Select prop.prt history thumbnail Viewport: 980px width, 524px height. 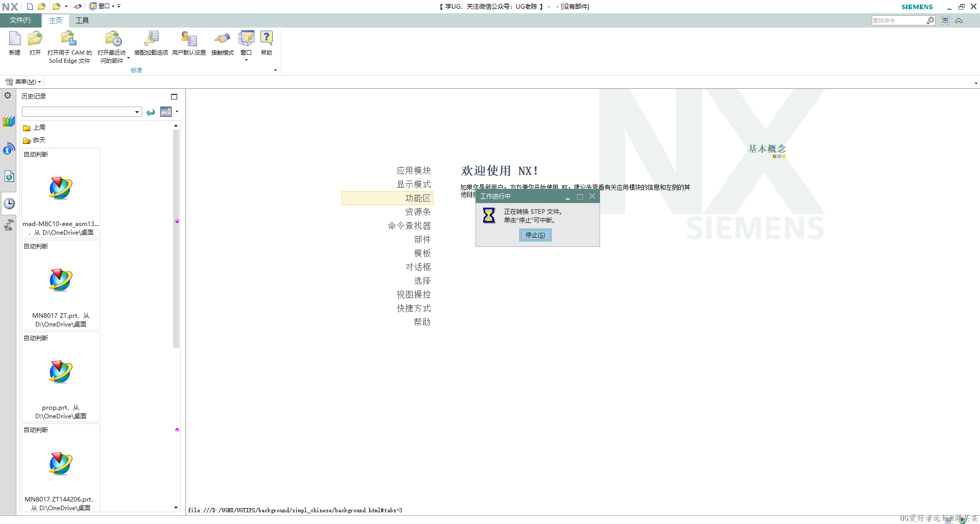click(61, 377)
